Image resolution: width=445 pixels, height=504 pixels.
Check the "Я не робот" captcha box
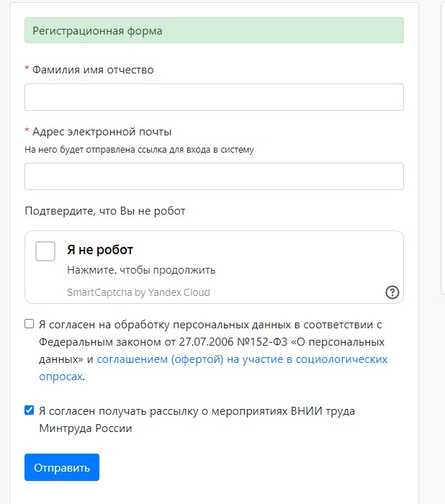[x=45, y=251]
